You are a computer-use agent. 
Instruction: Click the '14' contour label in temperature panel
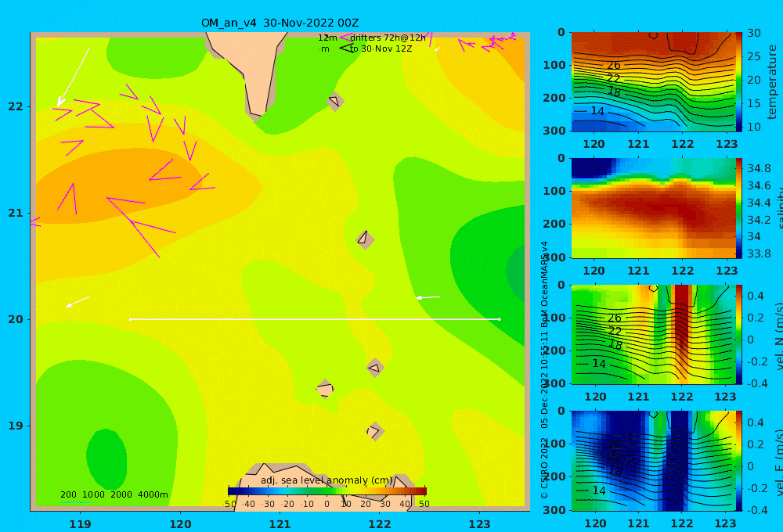pyautogui.click(x=597, y=111)
